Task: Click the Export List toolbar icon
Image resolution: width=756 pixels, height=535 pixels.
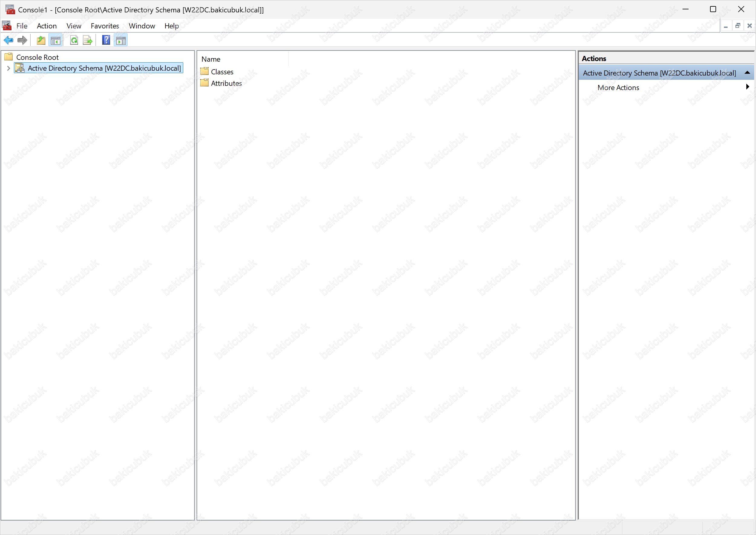Action: 87,41
